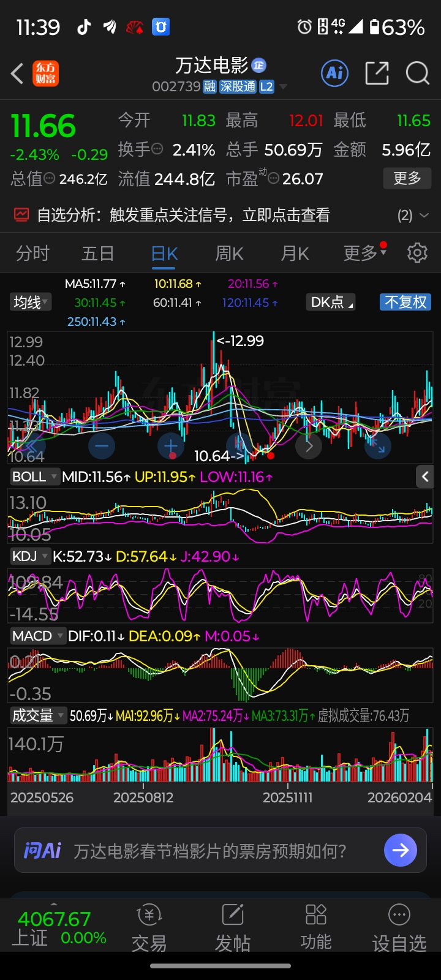Tap the share/export icon
The height and width of the screenshot is (980, 441).
point(377,73)
